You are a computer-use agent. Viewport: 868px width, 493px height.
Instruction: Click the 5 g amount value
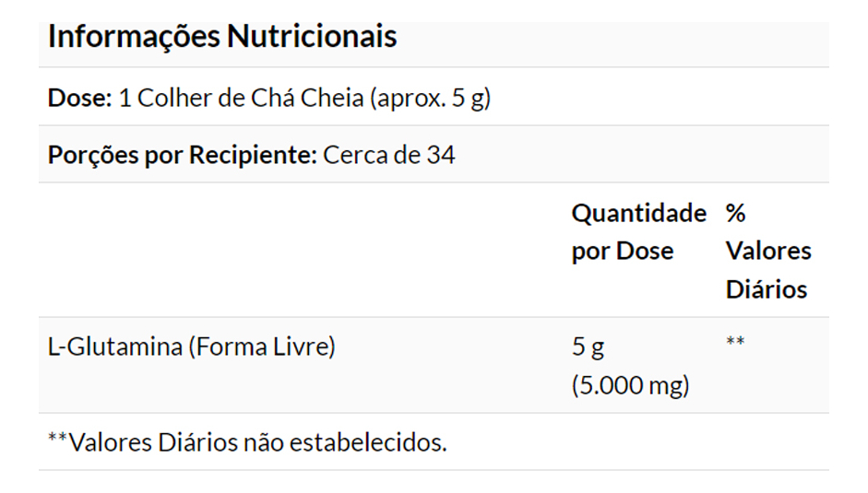(x=588, y=347)
